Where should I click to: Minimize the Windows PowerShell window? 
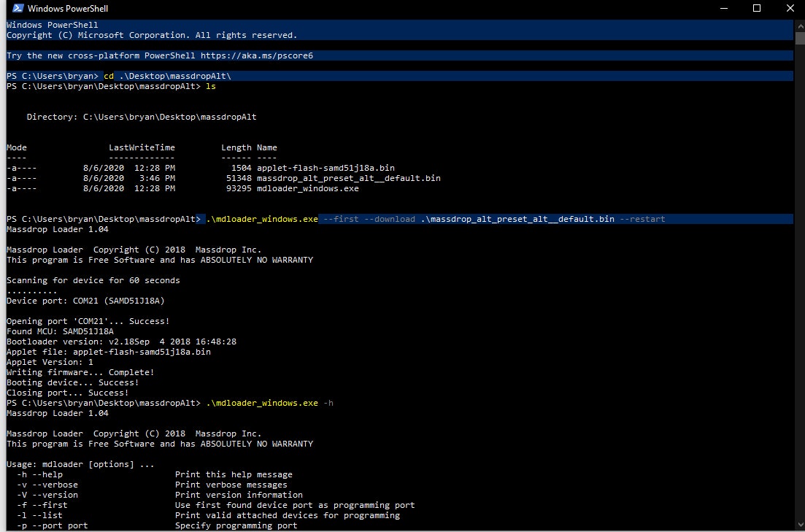[723, 9]
